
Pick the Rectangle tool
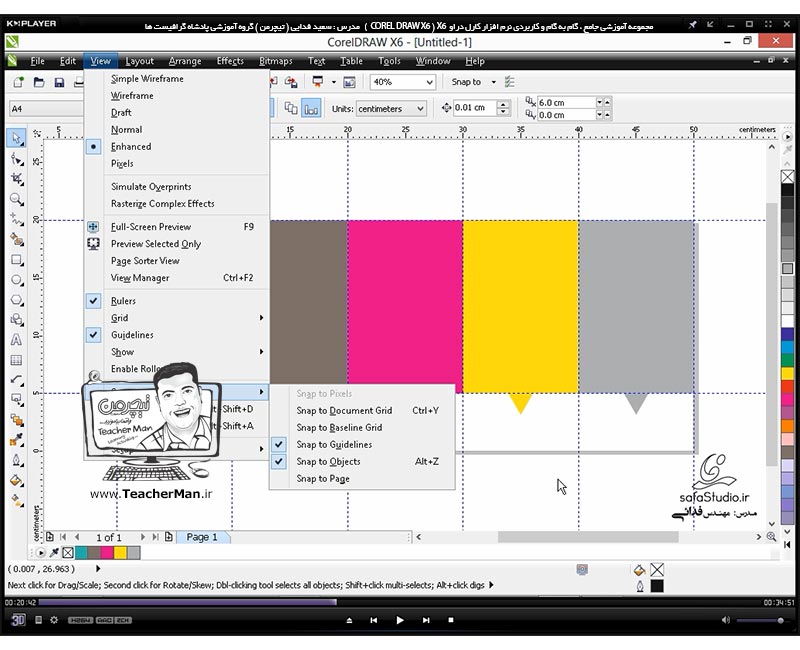(x=16, y=260)
